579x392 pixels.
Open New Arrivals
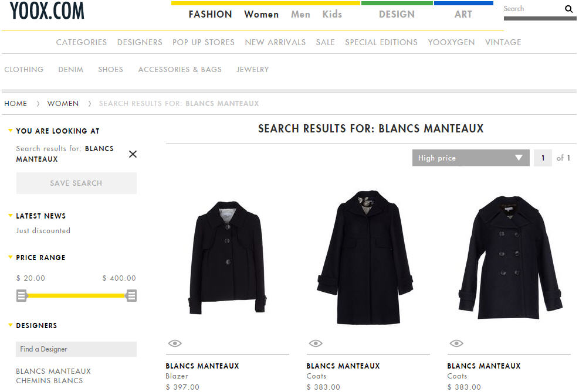(x=275, y=42)
